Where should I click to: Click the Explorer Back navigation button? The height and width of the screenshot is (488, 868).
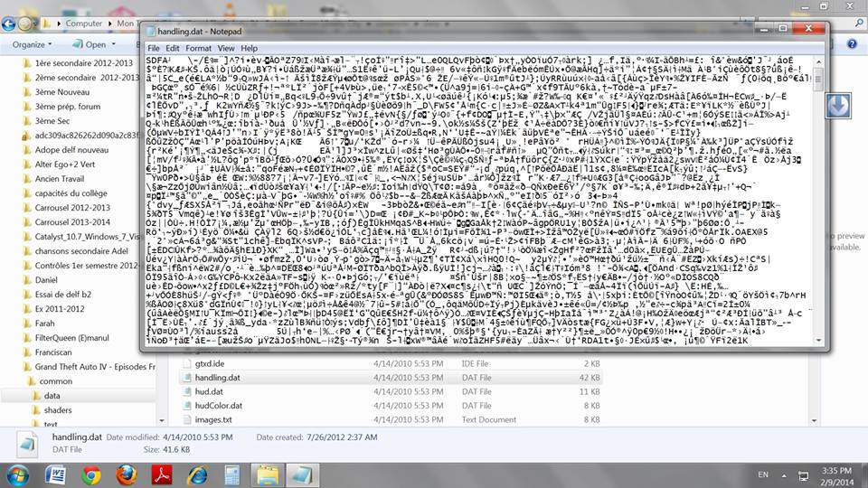click(8, 23)
